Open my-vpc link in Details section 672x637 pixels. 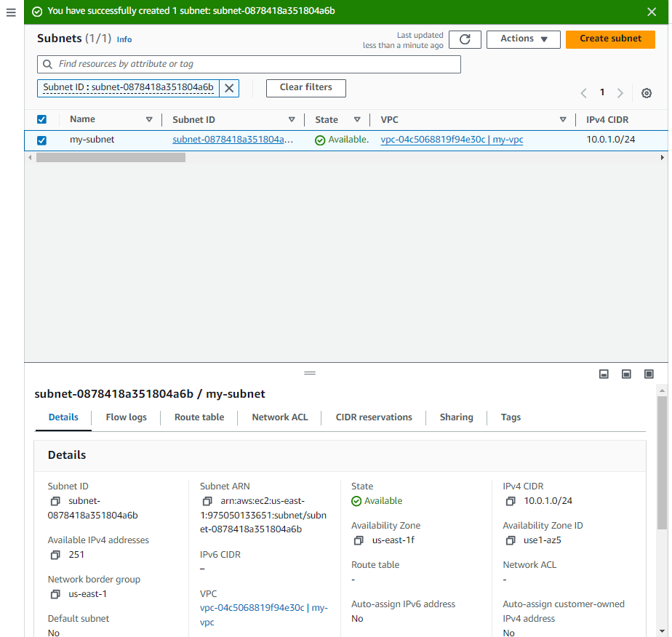[x=263, y=615]
